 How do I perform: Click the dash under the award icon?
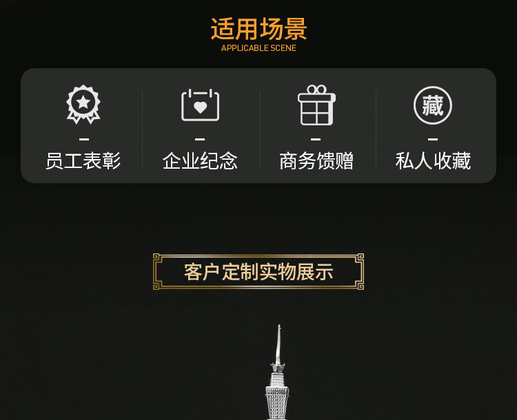click(x=84, y=139)
